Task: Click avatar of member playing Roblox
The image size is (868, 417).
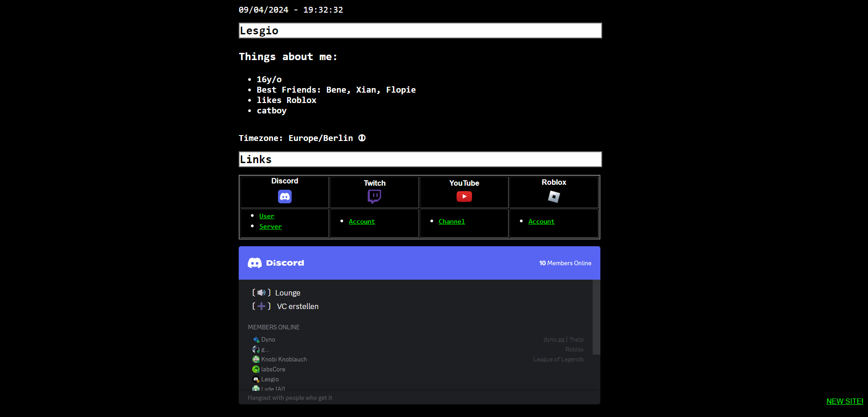Action: [256, 350]
